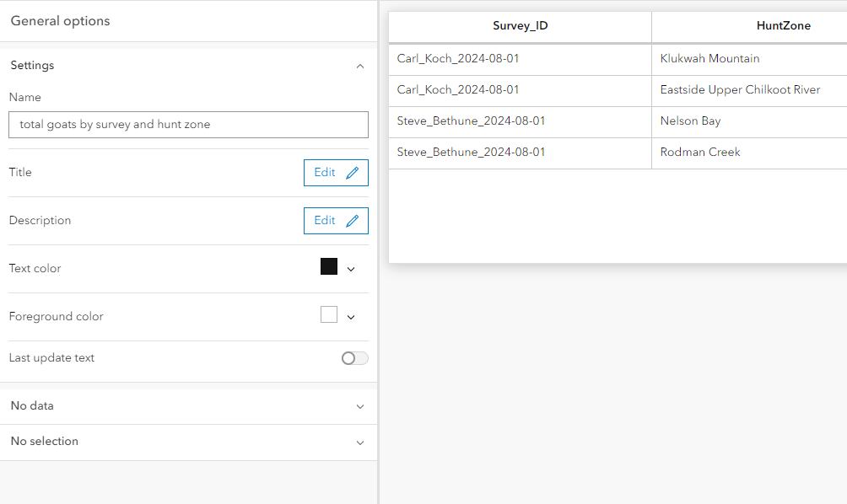Click inside the Name input field
847x504 pixels.
tap(187, 124)
